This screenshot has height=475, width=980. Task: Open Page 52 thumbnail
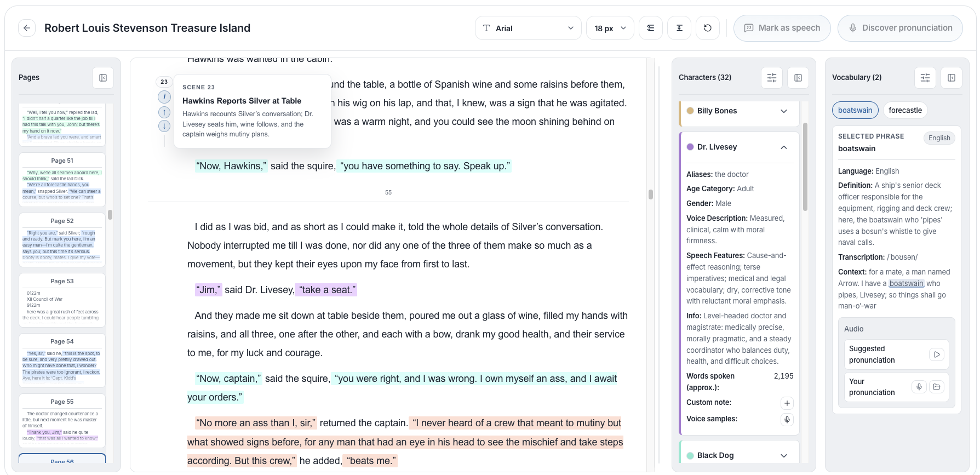62,239
